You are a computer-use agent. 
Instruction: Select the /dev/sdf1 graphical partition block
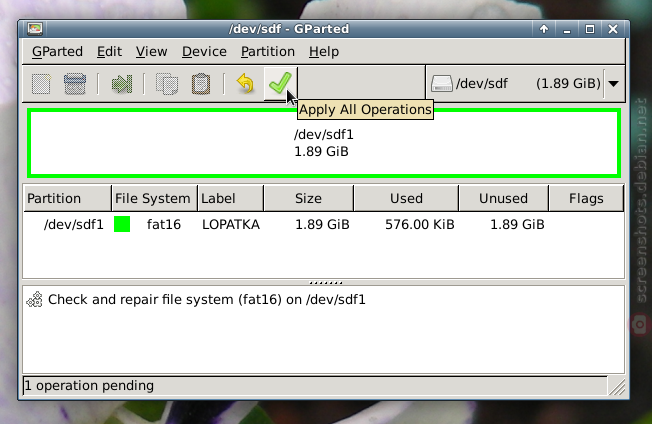tap(324, 143)
